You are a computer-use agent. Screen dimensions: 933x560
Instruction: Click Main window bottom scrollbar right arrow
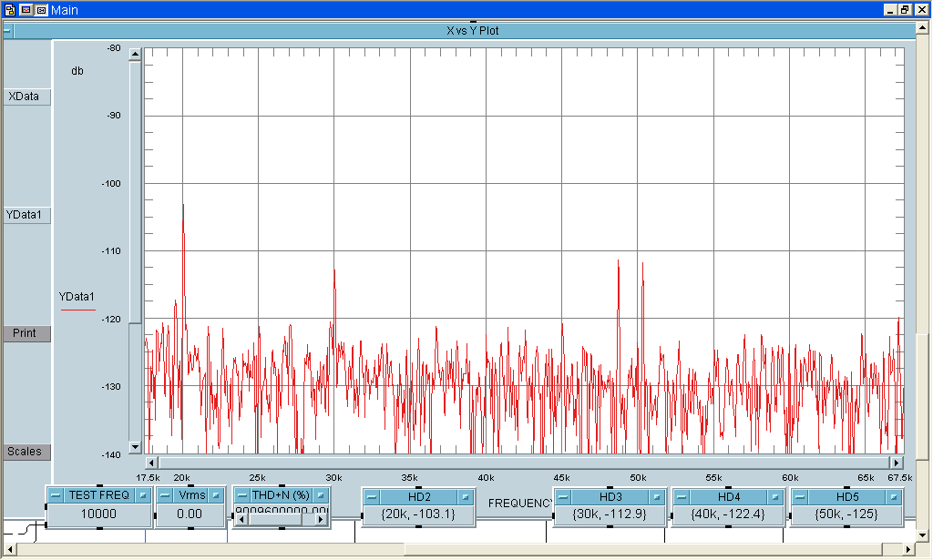pos(908,549)
